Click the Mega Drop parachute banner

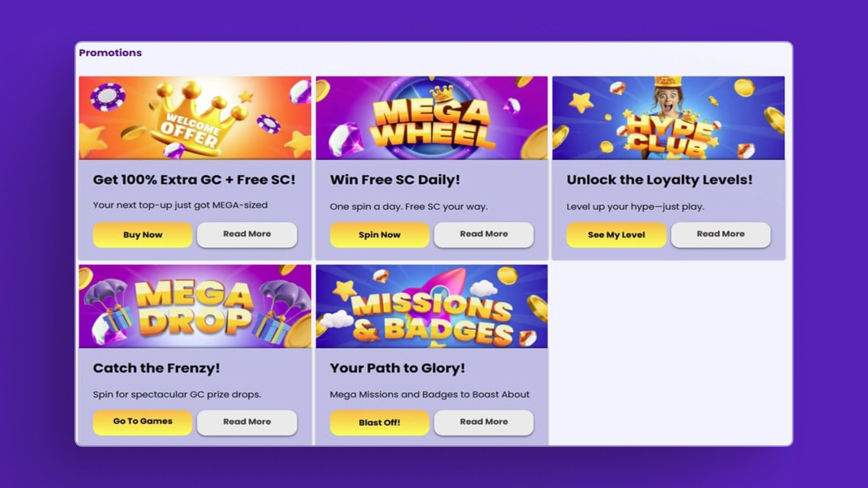[x=195, y=306]
